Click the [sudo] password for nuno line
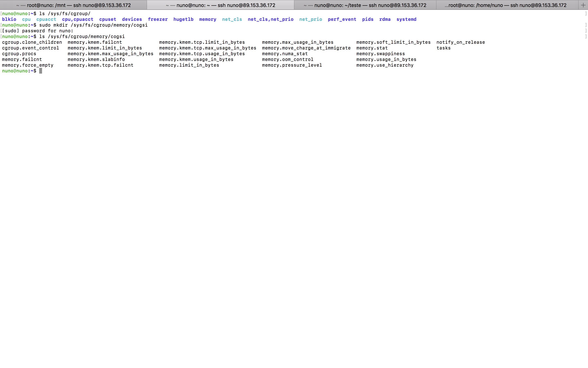588x368 pixels. pyautogui.click(x=38, y=31)
